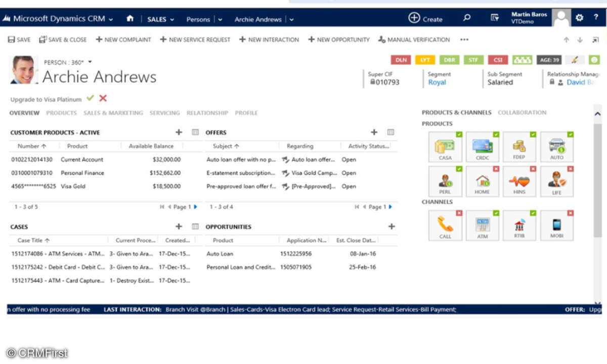Click the Create button in top bar
607x364 pixels.
pos(425,19)
